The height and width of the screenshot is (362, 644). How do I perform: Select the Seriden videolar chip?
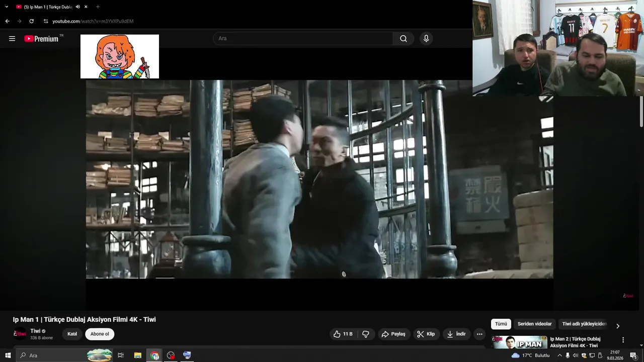[535, 324]
